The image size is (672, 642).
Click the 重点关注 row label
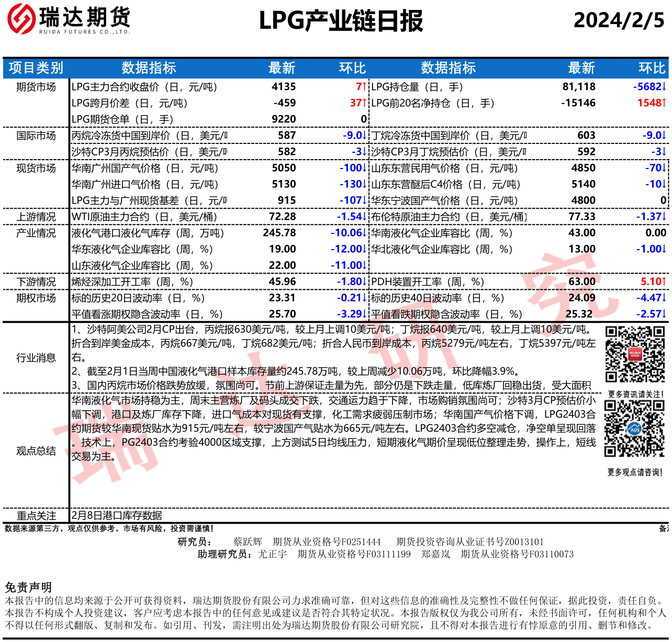(36, 515)
